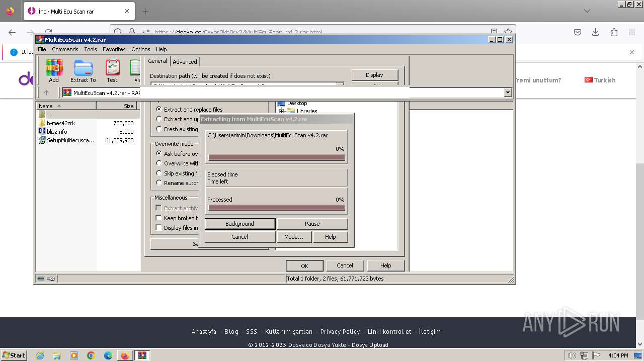Open the Favorites menu

(114, 49)
